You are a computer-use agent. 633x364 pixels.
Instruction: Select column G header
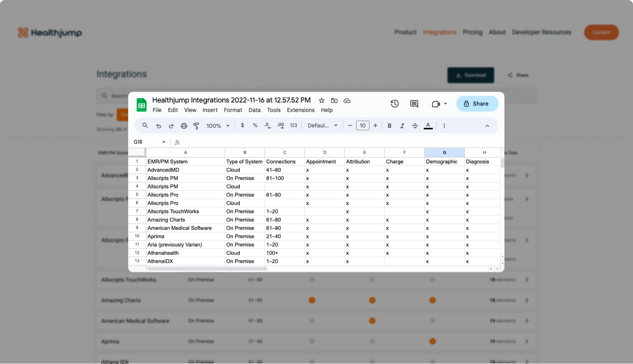(x=444, y=152)
